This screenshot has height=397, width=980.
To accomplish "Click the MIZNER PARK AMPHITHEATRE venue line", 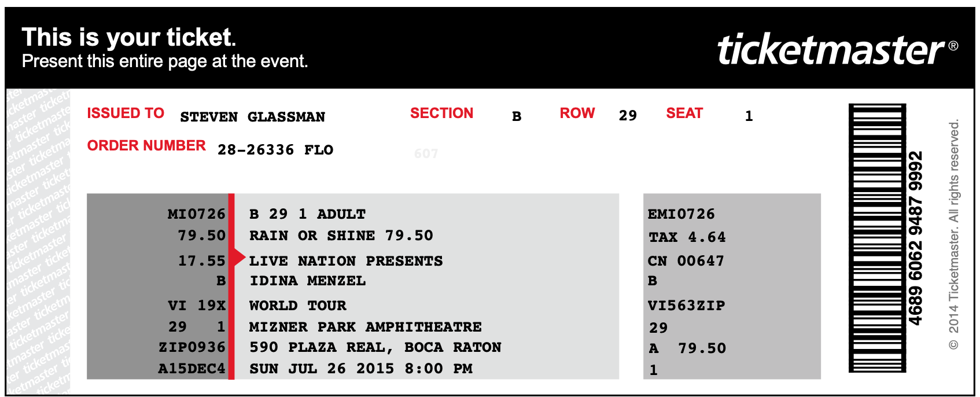I will 366,327.
